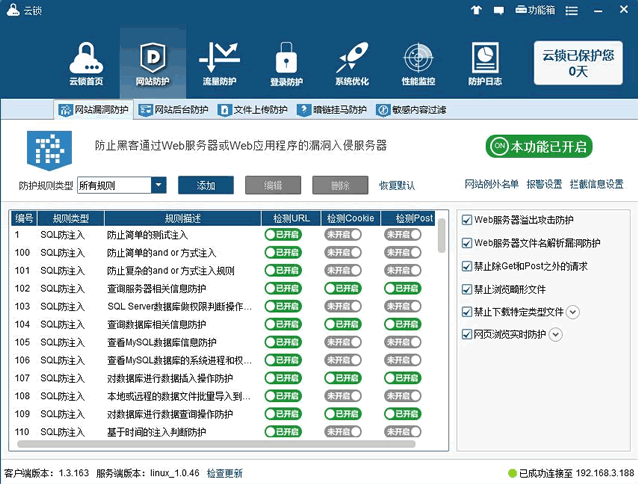
Task: Click the rule list vertical scrollbar
Action: [x=443, y=236]
